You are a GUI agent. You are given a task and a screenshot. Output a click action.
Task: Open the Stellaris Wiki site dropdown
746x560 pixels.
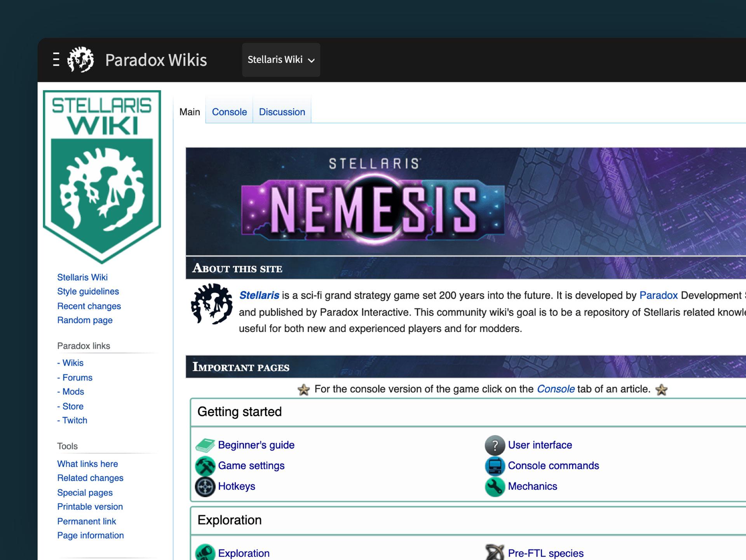[281, 60]
